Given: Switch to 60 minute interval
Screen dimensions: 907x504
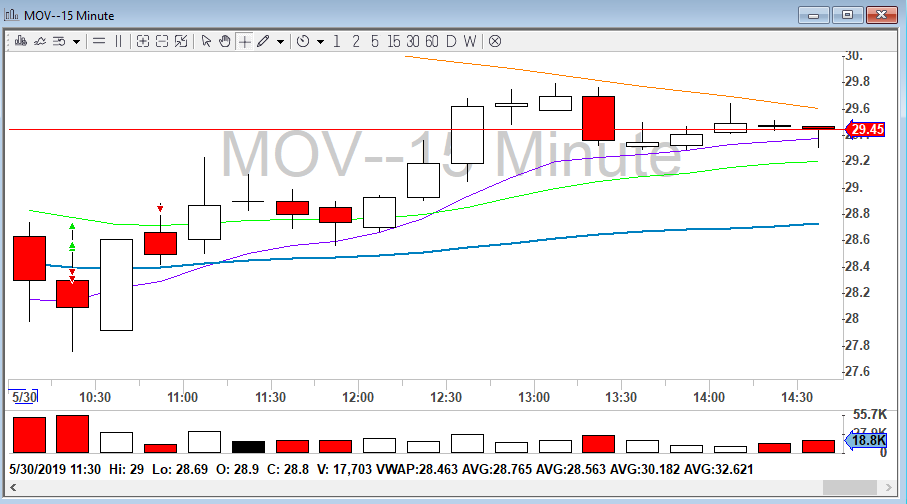Looking at the screenshot, I should 432,41.
